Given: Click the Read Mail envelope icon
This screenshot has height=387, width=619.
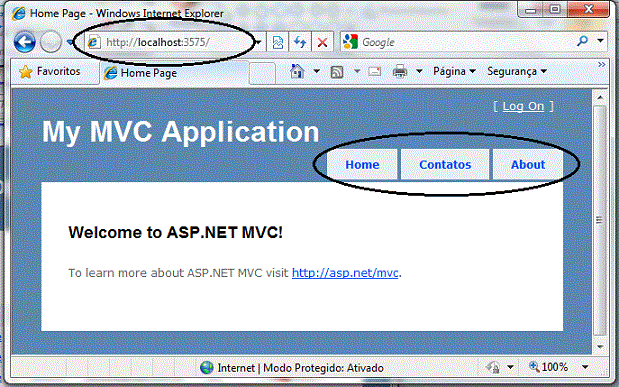Looking at the screenshot, I should 375,71.
